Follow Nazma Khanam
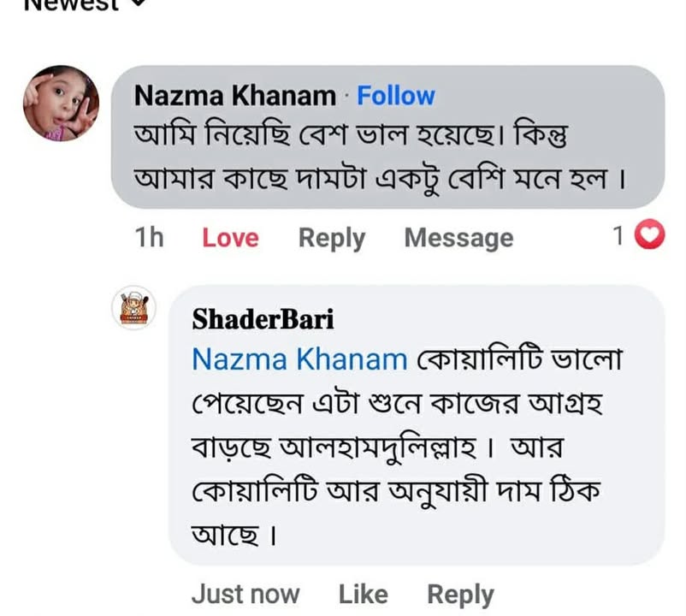 [x=395, y=96]
